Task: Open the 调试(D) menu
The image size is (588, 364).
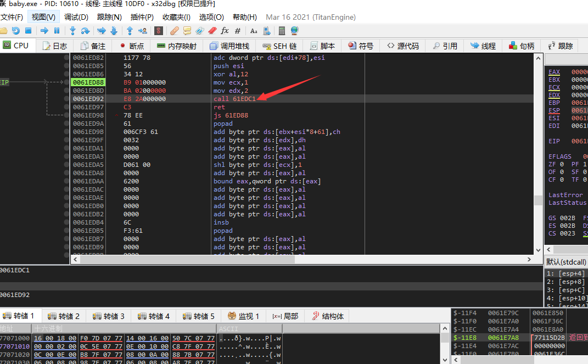Action: point(76,17)
